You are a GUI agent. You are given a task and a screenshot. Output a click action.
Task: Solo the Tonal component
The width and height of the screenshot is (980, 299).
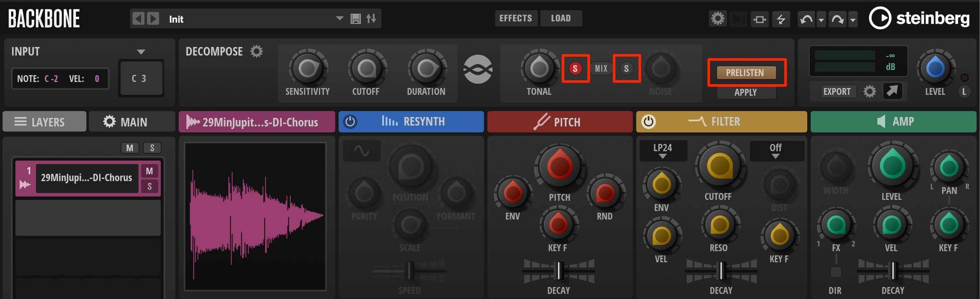coord(575,68)
